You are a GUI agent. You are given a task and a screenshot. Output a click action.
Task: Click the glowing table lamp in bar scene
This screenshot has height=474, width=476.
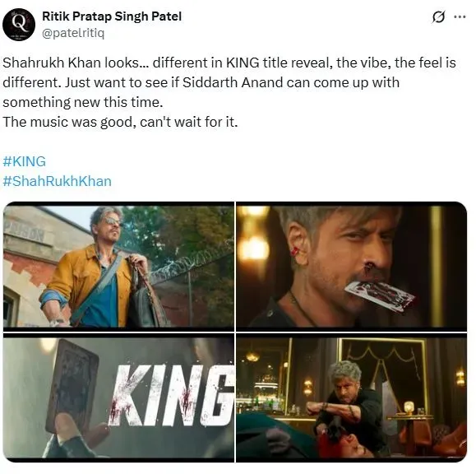pyautogui.click(x=409, y=408)
